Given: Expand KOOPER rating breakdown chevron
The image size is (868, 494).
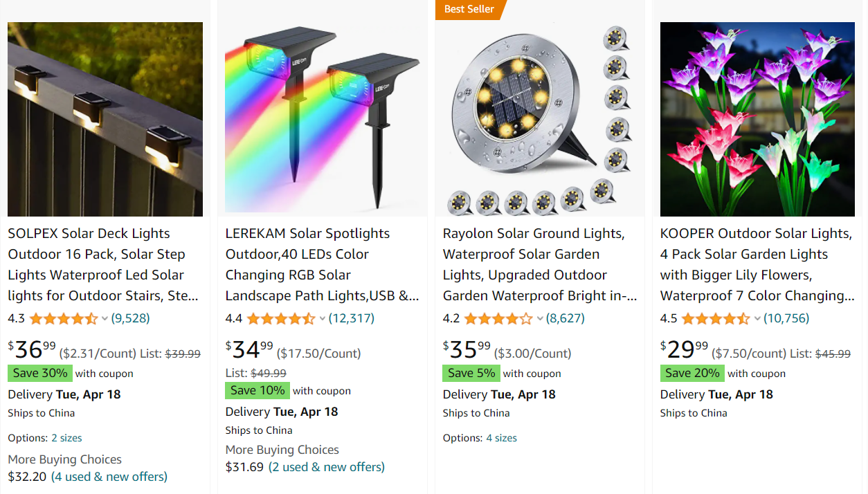Looking at the screenshot, I should tap(757, 319).
